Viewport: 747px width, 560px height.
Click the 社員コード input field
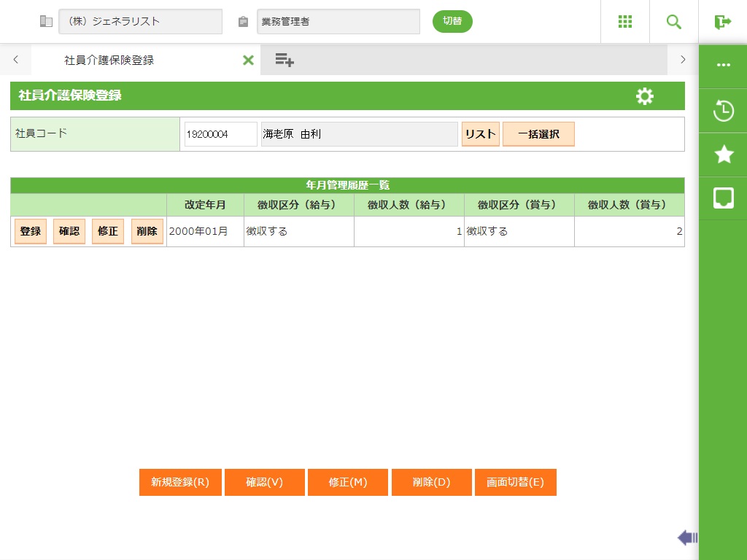(220, 134)
